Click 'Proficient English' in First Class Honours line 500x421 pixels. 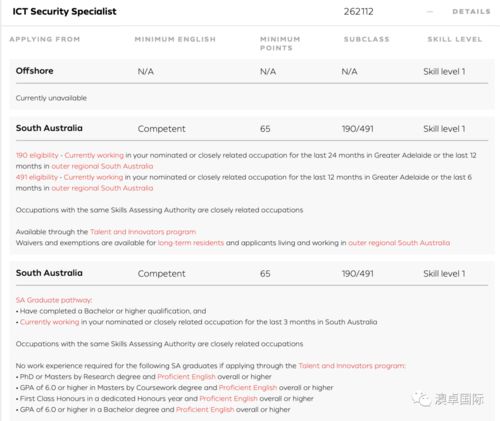click(x=229, y=399)
